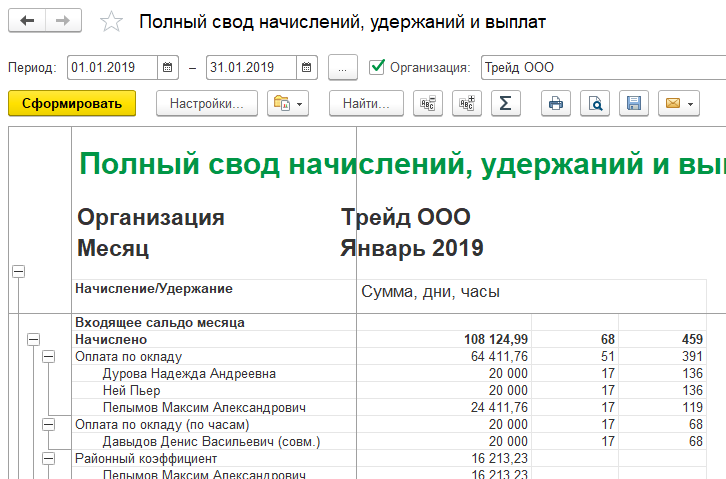Add report to favorites with star icon
Viewport: 726px width, 479px height.
pos(112,22)
